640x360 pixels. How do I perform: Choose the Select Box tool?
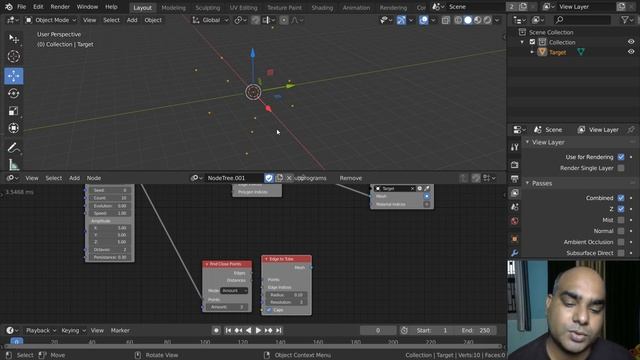tap(13, 39)
